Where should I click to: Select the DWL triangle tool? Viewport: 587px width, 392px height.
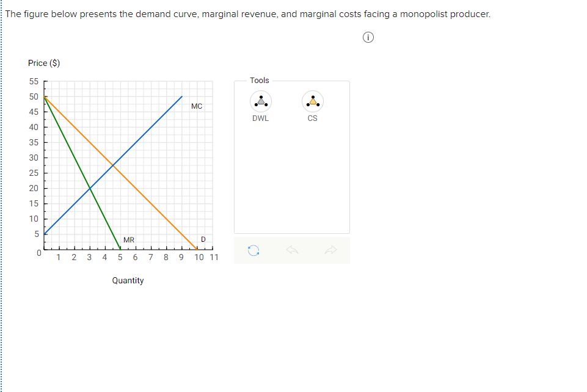pyautogui.click(x=261, y=101)
